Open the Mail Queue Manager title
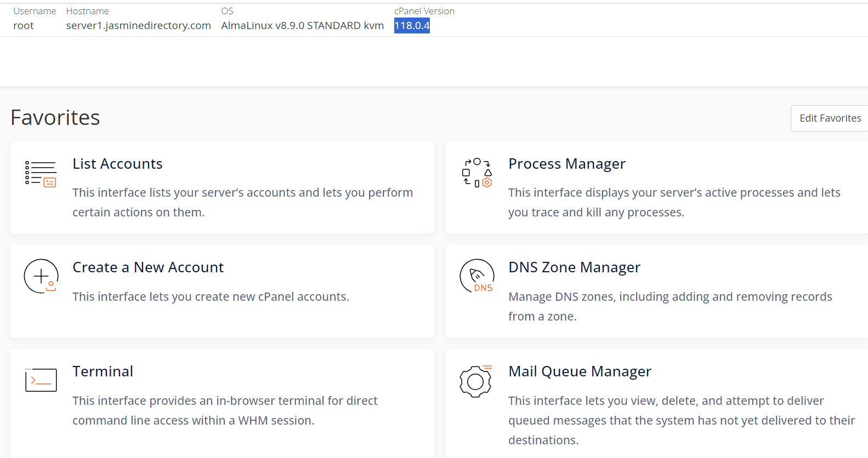 [580, 371]
